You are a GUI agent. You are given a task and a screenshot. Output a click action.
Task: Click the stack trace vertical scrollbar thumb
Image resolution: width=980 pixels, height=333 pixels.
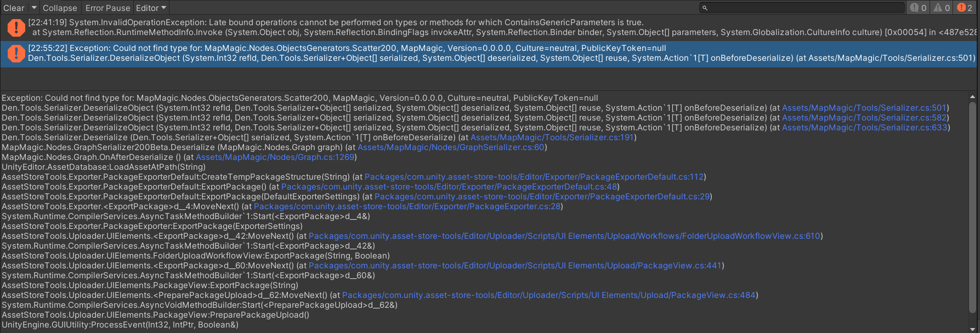[973, 207]
